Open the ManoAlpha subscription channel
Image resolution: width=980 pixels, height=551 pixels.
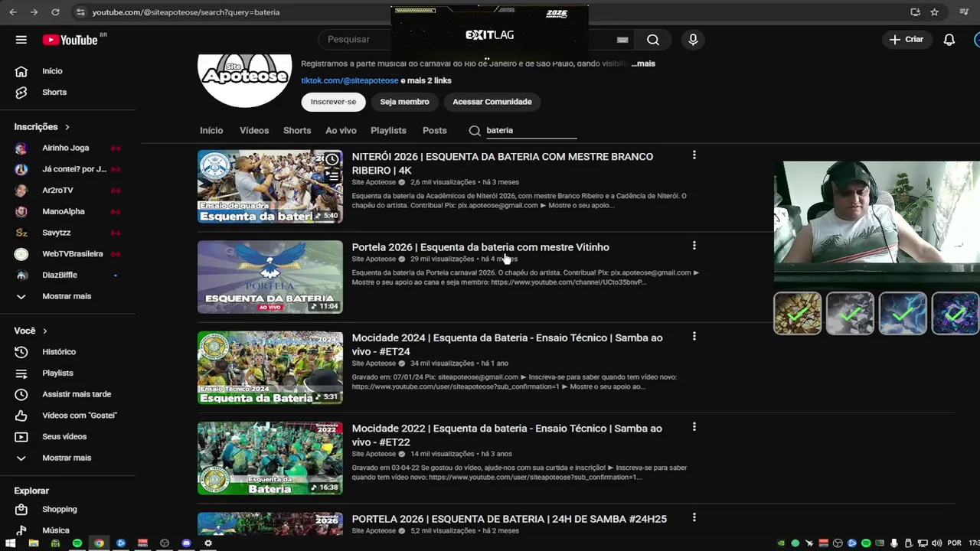point(63,212)
